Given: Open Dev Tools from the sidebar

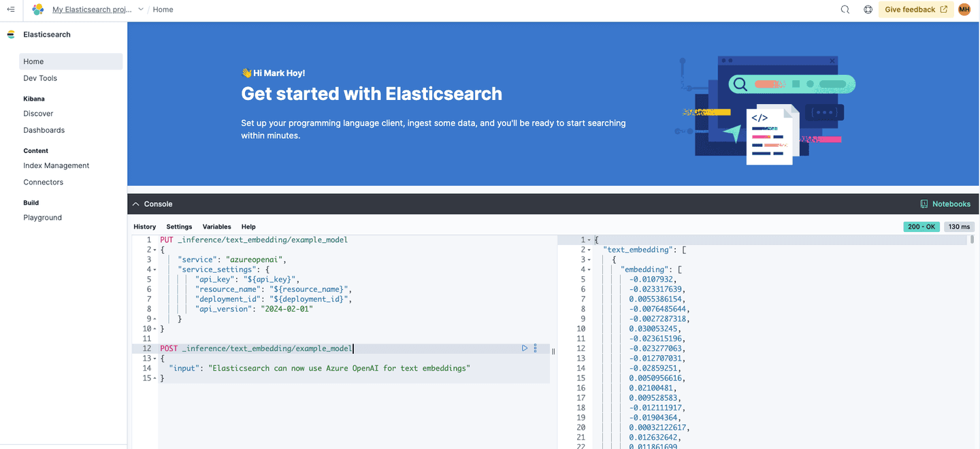Looking at the screenshot, I should click(x=41, y=78).
